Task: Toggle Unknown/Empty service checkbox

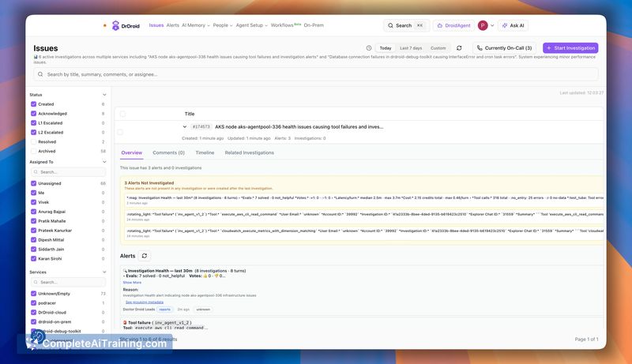Action: 33,294
